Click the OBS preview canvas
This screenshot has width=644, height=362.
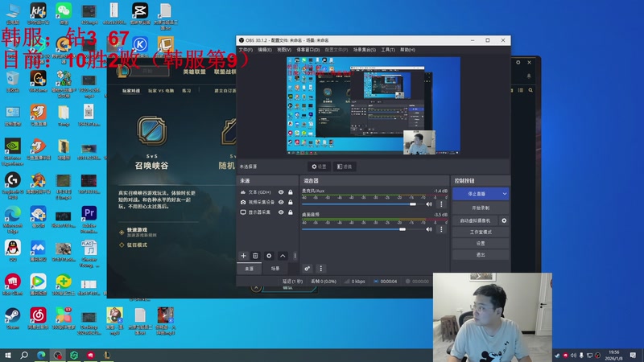pyautogui.click(x=374, y=106)
